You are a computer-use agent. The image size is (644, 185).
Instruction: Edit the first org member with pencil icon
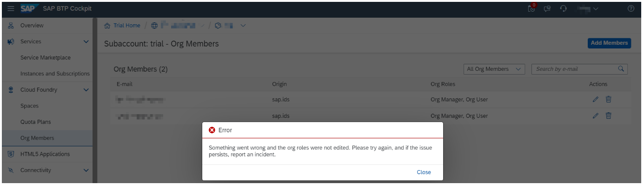(x=595, y=99)
